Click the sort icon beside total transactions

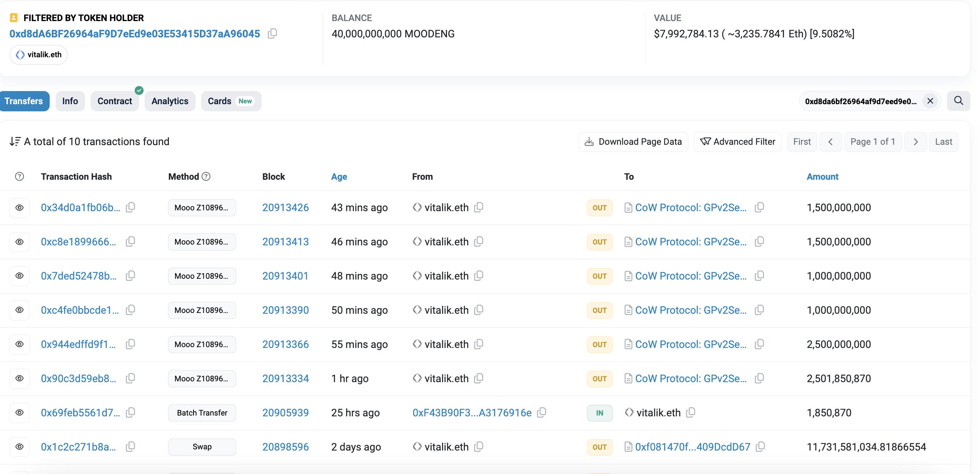(x=15, y=142)
